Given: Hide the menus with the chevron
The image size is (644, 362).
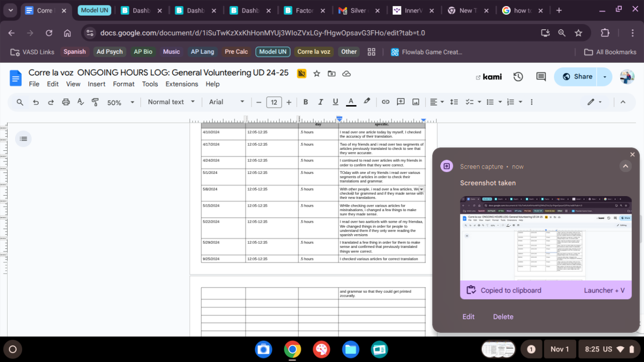Looking at the screenshot, I should [622, 102].
